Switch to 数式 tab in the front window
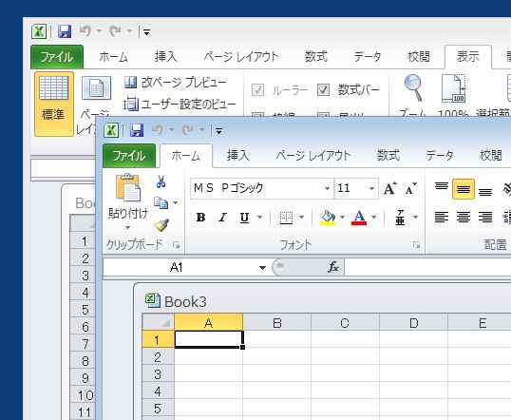Screen dimensions: 511x420 click(388, 156)
